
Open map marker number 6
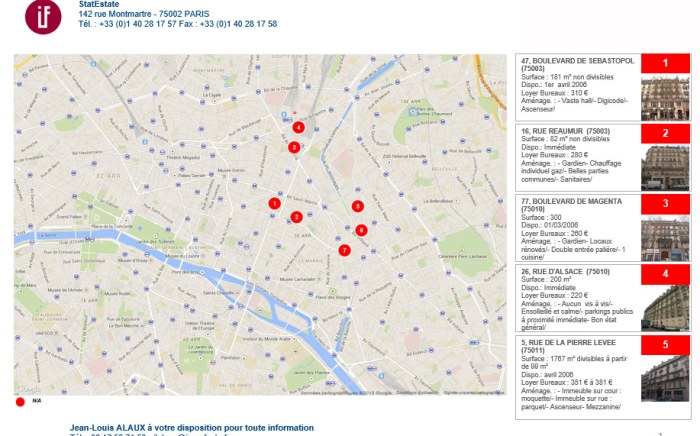click(x=361, y=230)
